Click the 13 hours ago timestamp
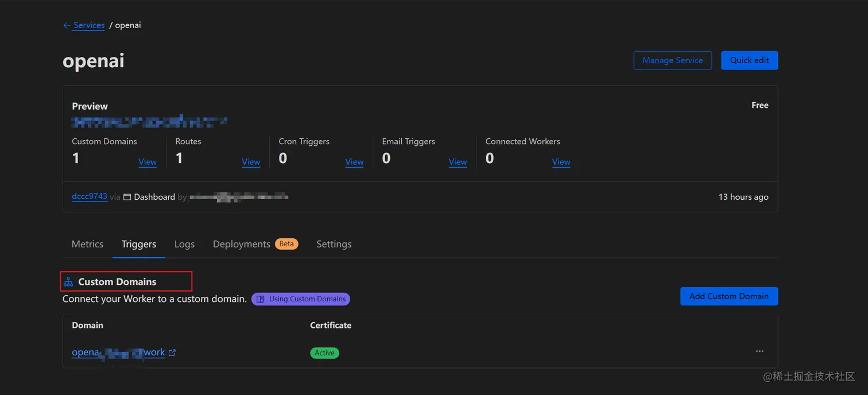This screenshot has height=395, width=868. tap(743, 197)
